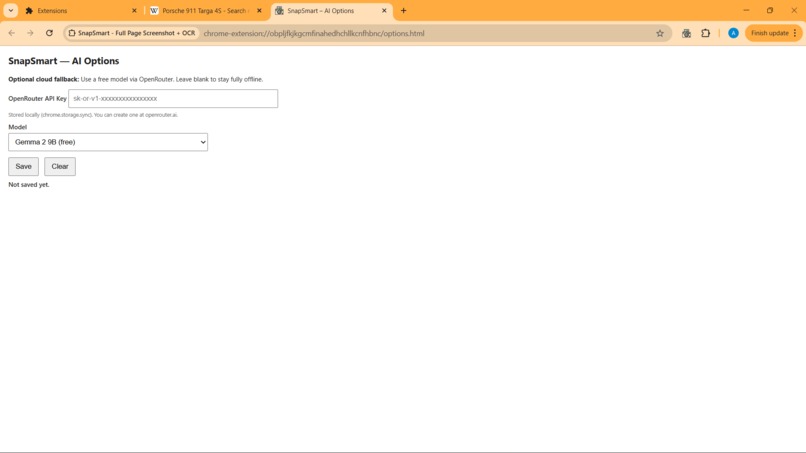Click the Save button
The width and height of the screenshot is (806, 453).
point(23,166)
